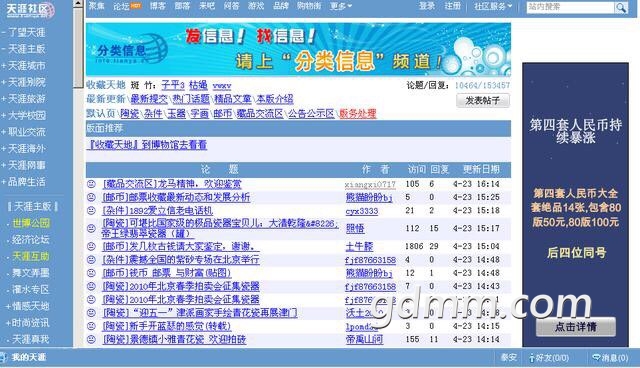Select 世博公园 in sidebar
The image size is (640, 368).
pos(31,223)
